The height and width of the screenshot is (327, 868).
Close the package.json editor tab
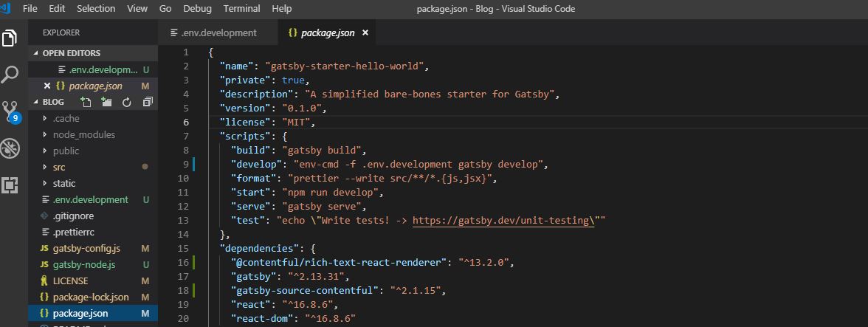[x=365, y=32]
